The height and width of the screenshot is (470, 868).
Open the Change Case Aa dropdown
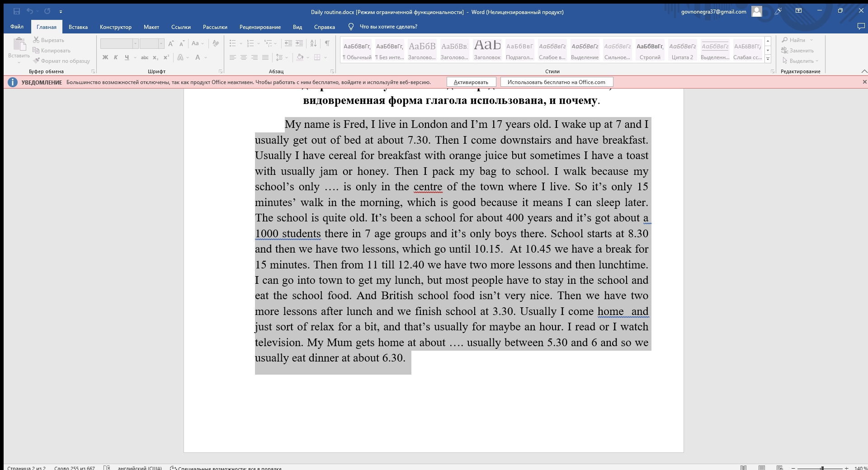(x=198, y=43)
